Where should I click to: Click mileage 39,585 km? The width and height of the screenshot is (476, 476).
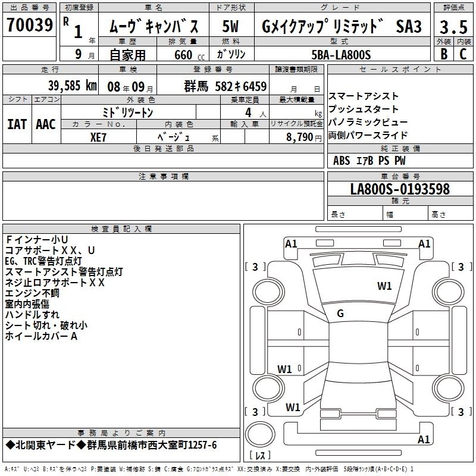72,86
